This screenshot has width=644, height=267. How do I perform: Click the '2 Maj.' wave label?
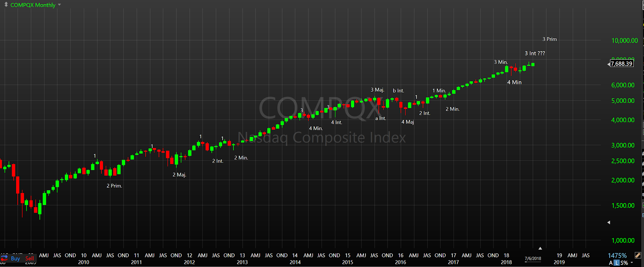pyautogui.click(x=180, y=175)
